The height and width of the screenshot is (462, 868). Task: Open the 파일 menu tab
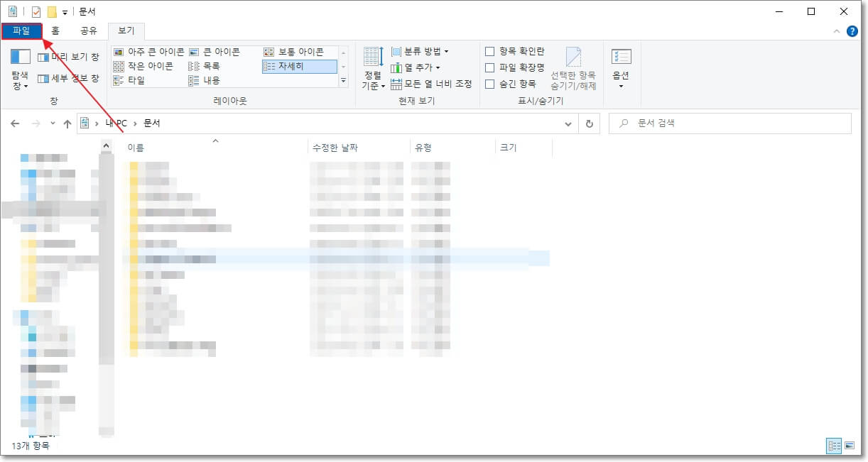[21, 31]
